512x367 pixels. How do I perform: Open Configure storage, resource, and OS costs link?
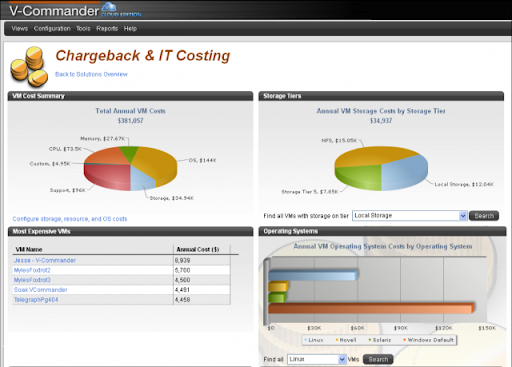point(70,219)
